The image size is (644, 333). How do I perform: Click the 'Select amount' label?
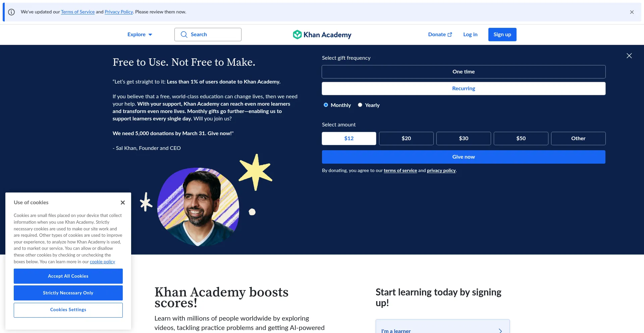pos(339,125)
